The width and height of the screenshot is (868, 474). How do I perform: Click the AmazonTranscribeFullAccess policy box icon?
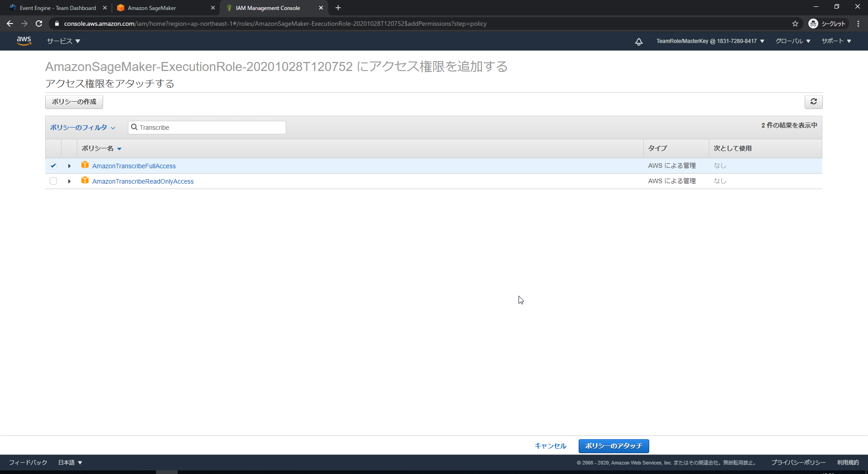coord(85,165)
